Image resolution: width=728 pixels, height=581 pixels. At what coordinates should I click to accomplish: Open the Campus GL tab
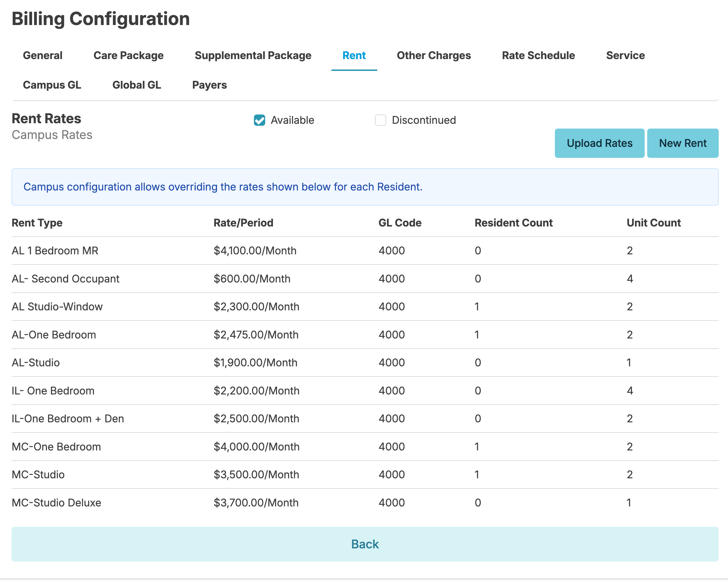[x=52, y=85]
